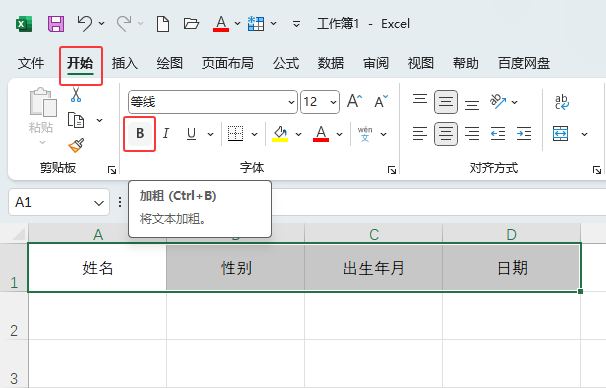Apply red font color in ribbon
606x388 pixels.
coord(321,134)
